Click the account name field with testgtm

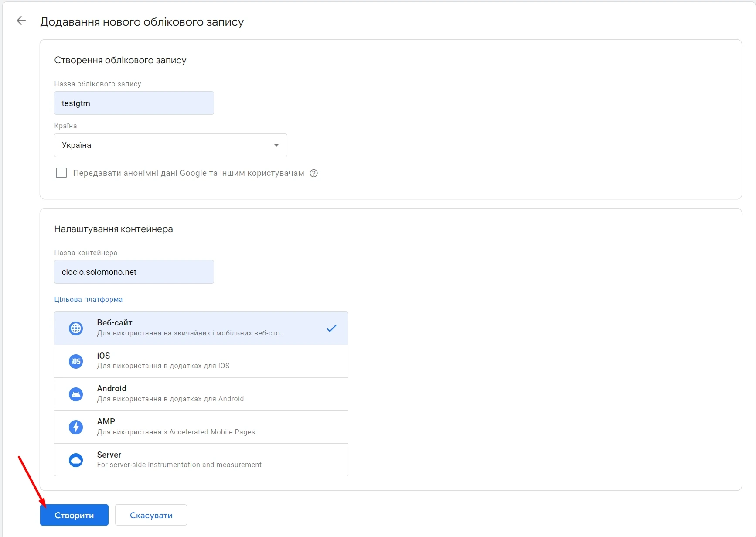[134, 103]
